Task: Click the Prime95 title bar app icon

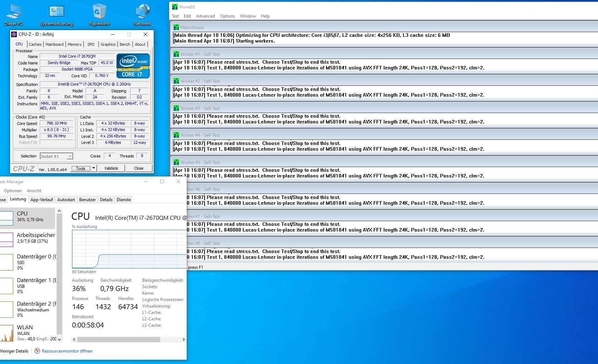Action: pos(175,7)
